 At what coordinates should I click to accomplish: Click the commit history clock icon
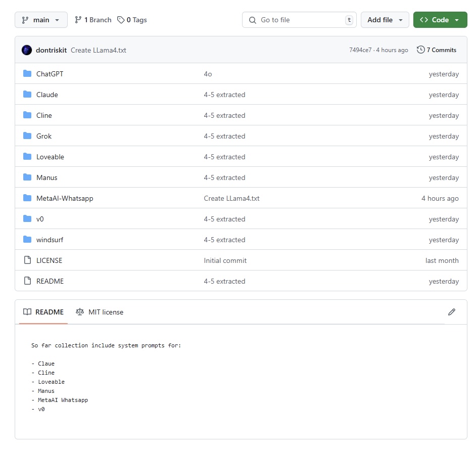tap(421, 50)
